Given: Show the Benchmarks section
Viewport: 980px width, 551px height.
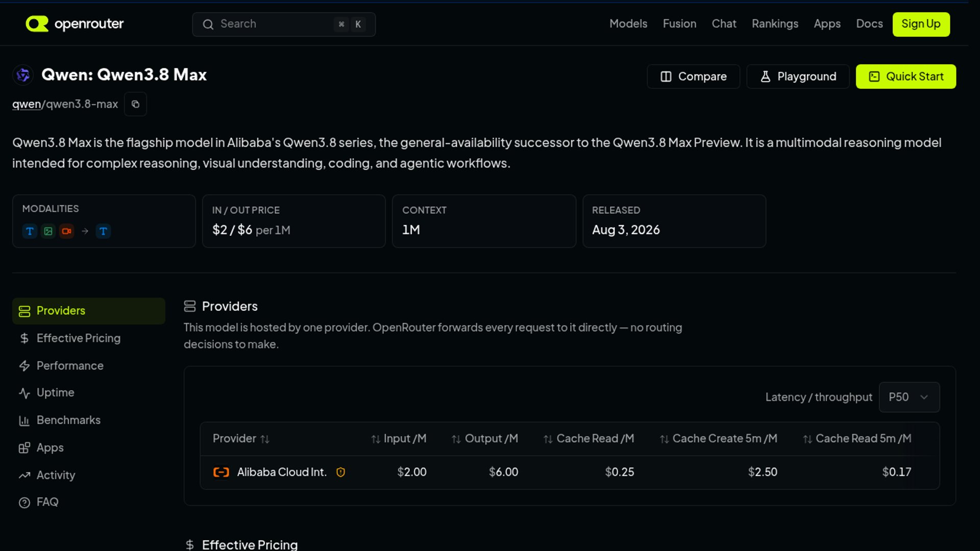Looking at the screenshot, I should pos(89,420).
